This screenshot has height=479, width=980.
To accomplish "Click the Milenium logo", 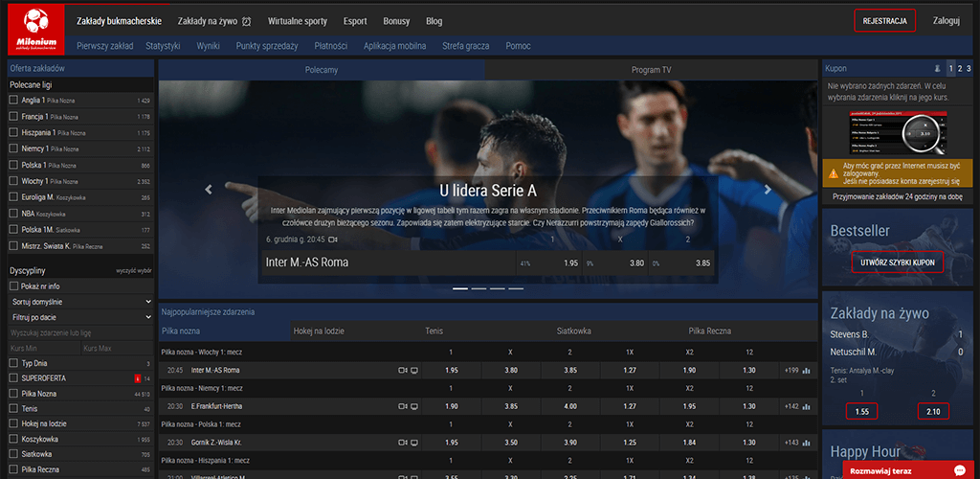I will (36, 29).
